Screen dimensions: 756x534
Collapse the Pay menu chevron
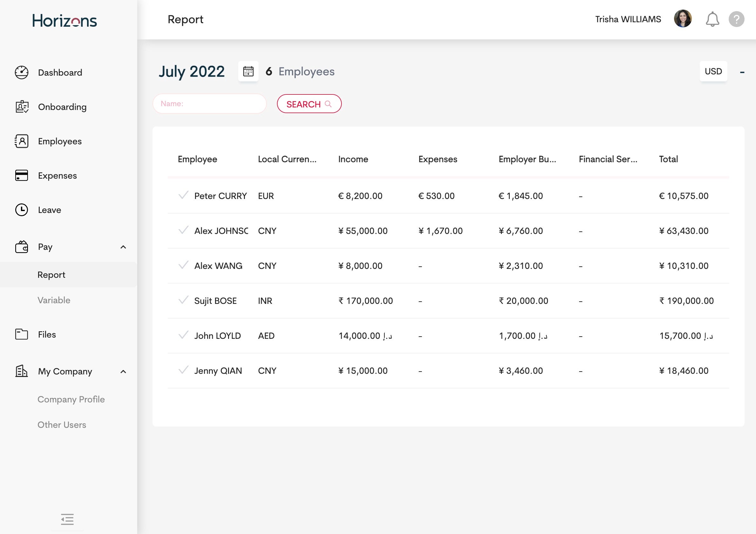coord(123,247)
